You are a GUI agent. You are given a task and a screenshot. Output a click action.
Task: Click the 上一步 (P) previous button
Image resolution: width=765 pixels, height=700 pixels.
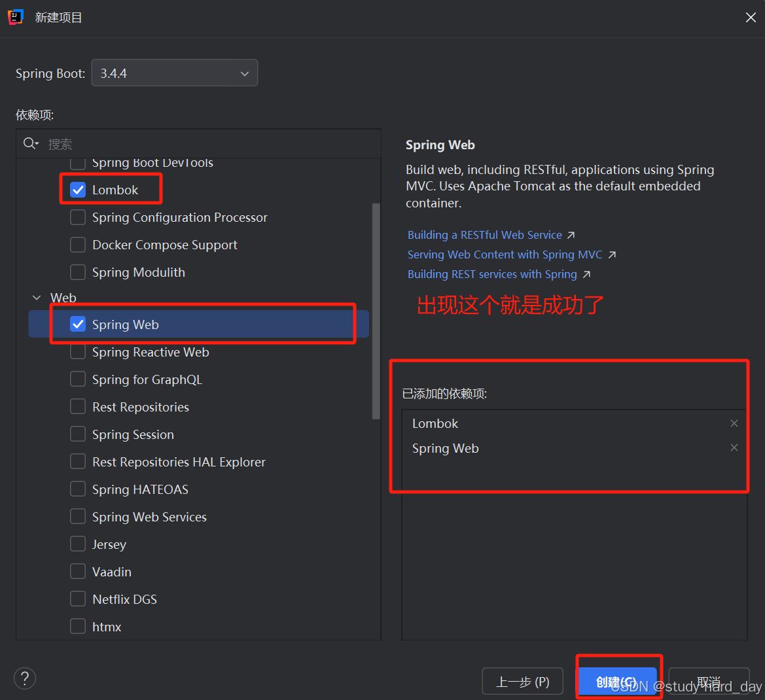[x=522, y=681]
